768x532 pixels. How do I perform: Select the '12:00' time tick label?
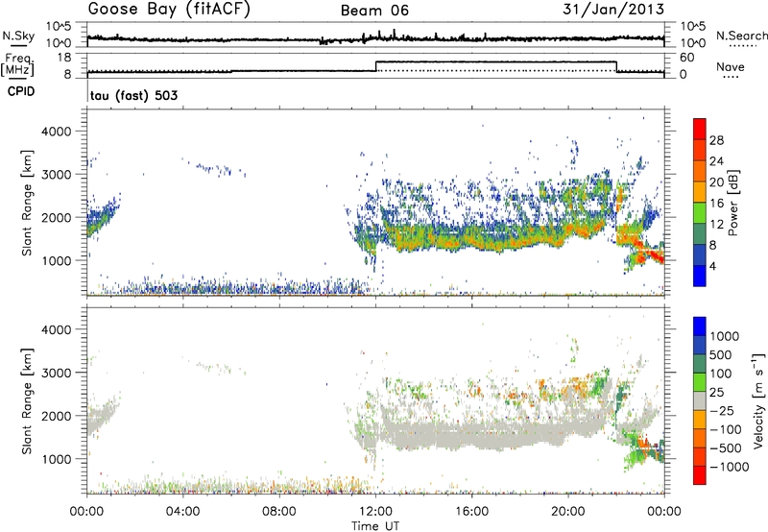[375, 512]
